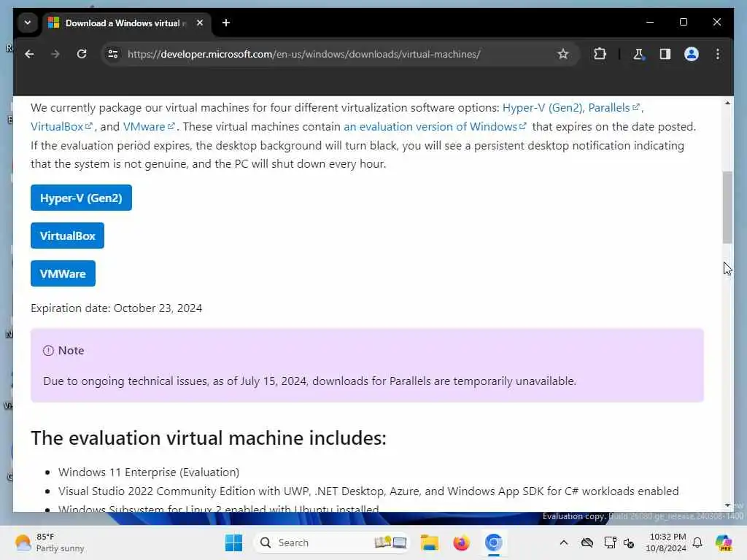Open Chrome Labs flask icon
The width and height of the screenshot is (747, 560).
click(638, 54)
